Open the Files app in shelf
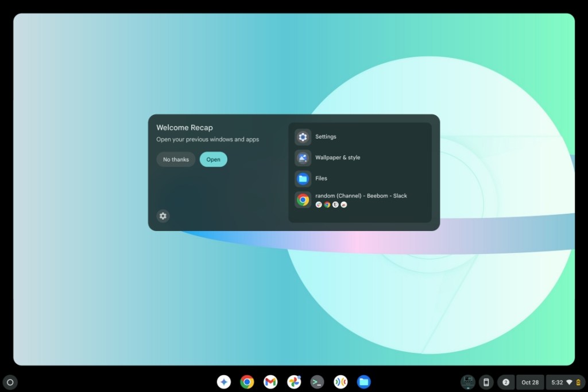Screen dimensions: 588x392 pos(363,382)
